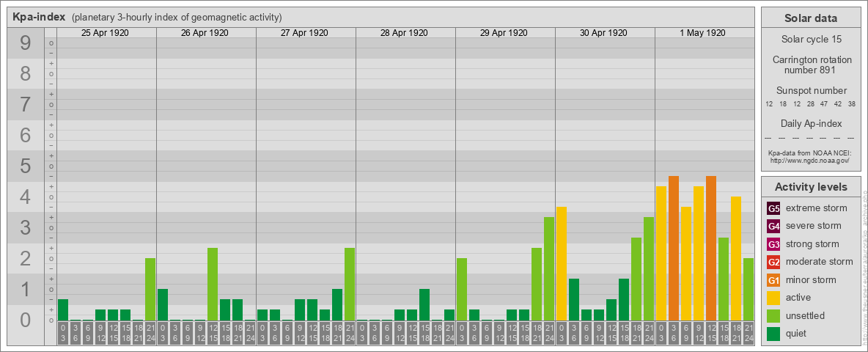Click the G5 extreme storm badge
This screenshot has width=868, height=352.
point(774,209)
